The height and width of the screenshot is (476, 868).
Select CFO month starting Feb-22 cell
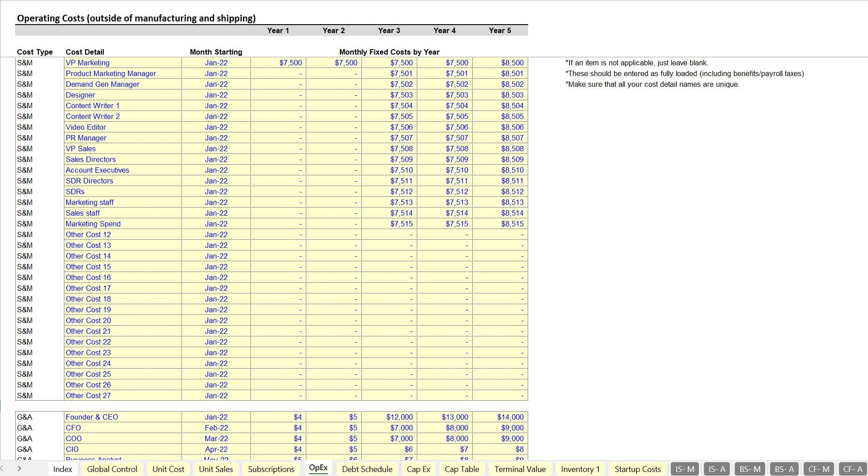(216, 428)
